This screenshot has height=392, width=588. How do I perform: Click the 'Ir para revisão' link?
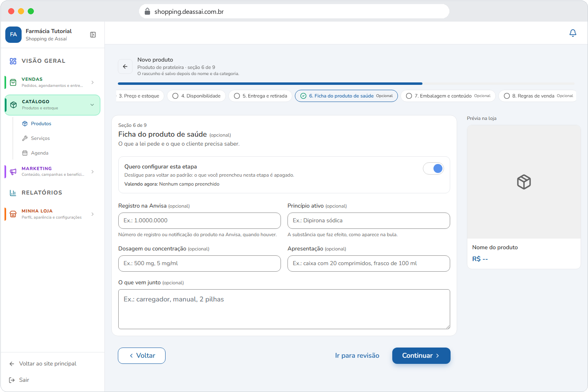click(357, 356)
